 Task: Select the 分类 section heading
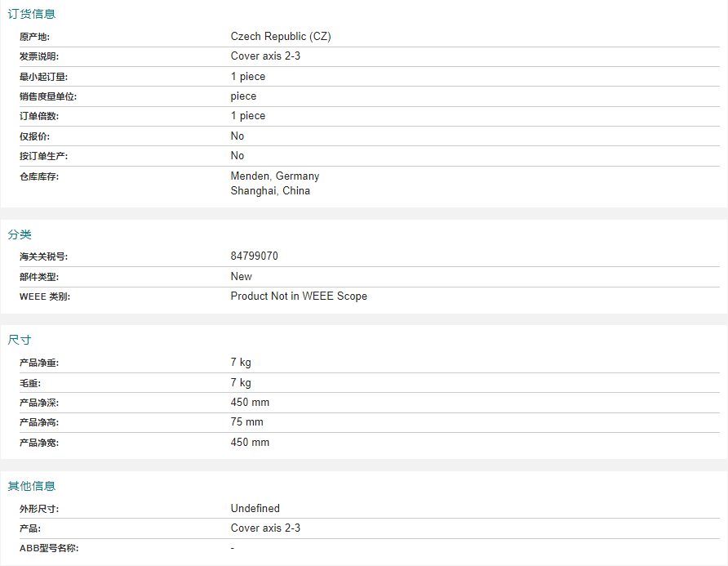[20, 234]
